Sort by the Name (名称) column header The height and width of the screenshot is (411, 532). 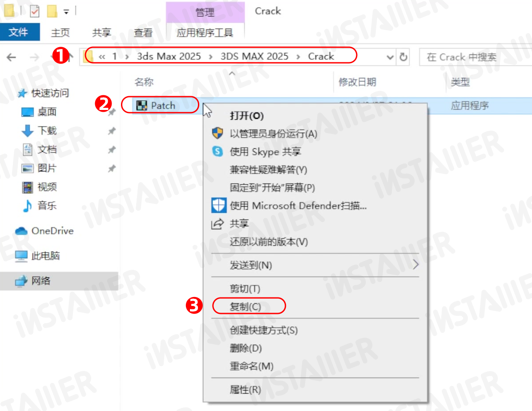[144, 82]
